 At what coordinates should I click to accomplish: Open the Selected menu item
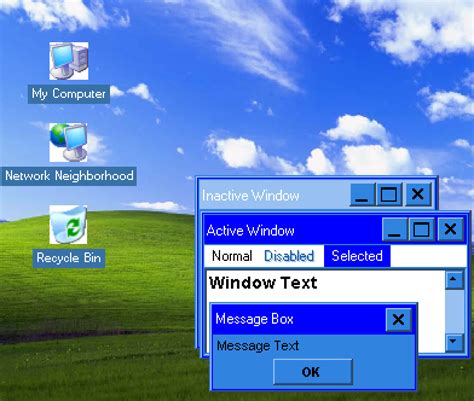[x=357, y=256]
